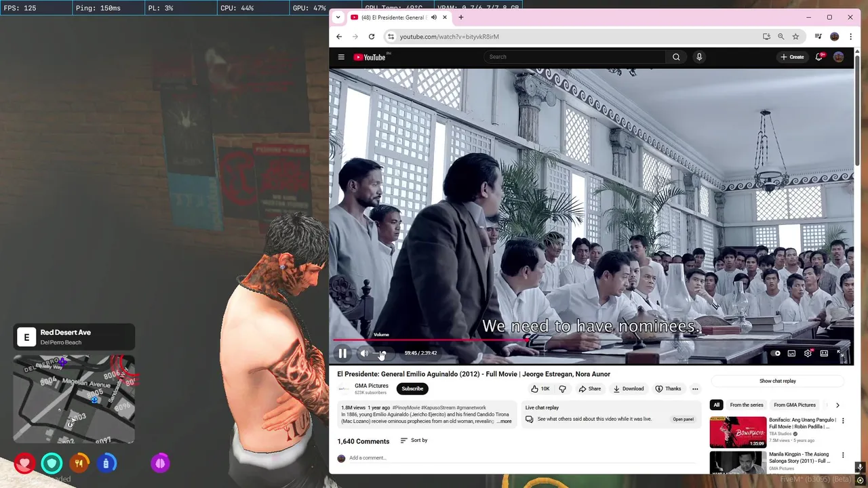
Task: Open GMA Pictures channel name link
Action: click(x=372, y=386)
